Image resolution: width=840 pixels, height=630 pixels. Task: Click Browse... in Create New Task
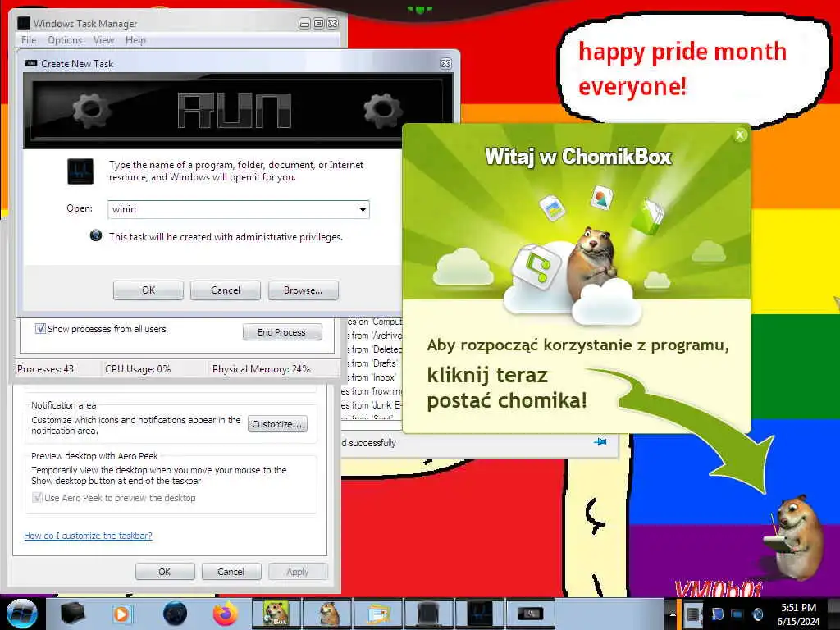coord(304,290)
